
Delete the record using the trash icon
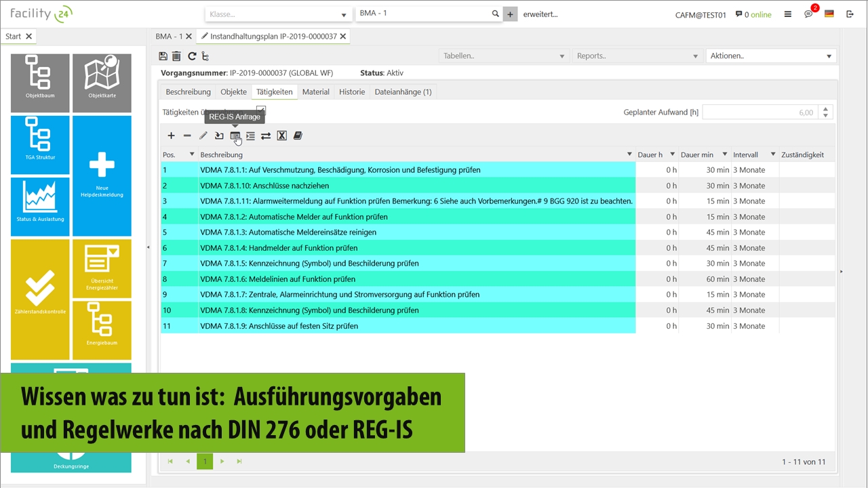(176, 56)
